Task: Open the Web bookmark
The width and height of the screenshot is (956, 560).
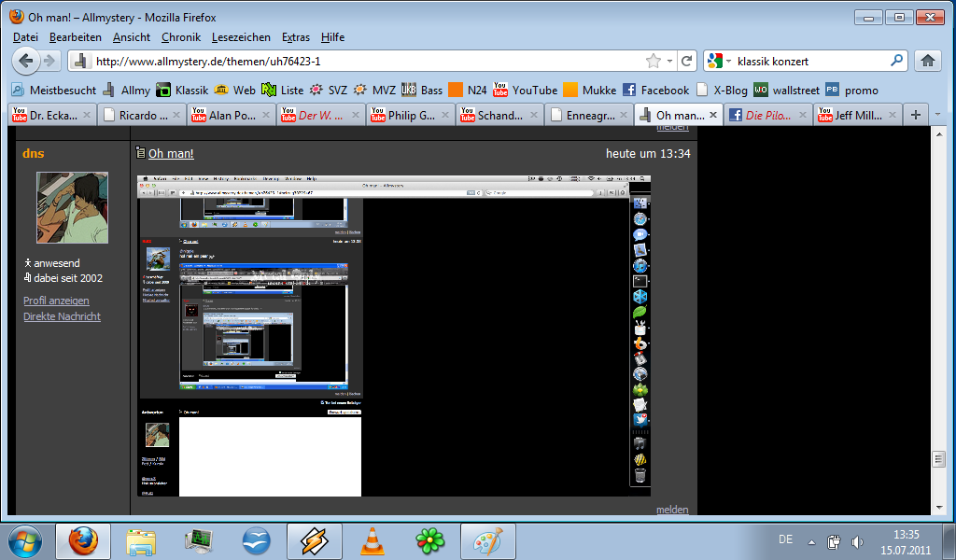Action: (234, 91)
